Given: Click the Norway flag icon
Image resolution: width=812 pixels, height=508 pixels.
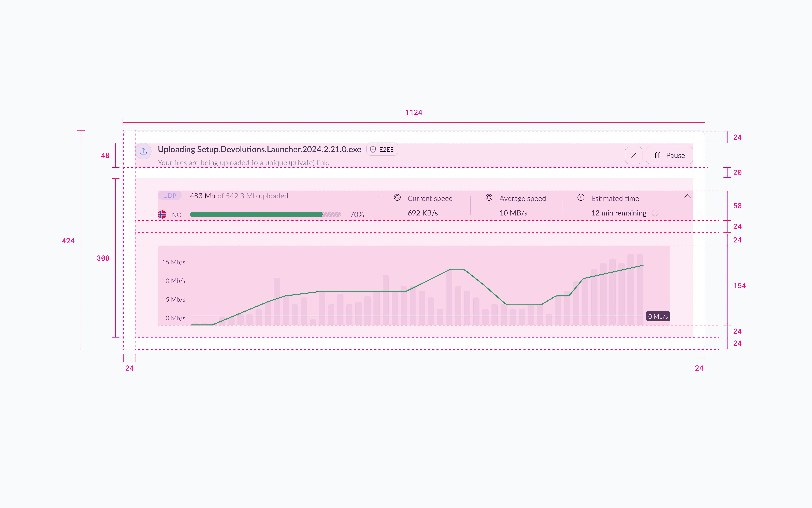Looking at the screenshot, I should tap(162, 214).
